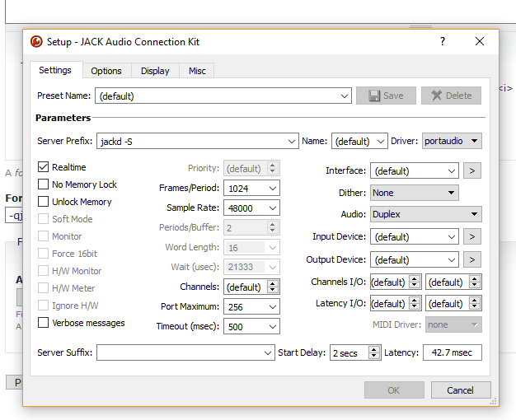
Task: Open the Dither dropdown
Action: (415, 193)
